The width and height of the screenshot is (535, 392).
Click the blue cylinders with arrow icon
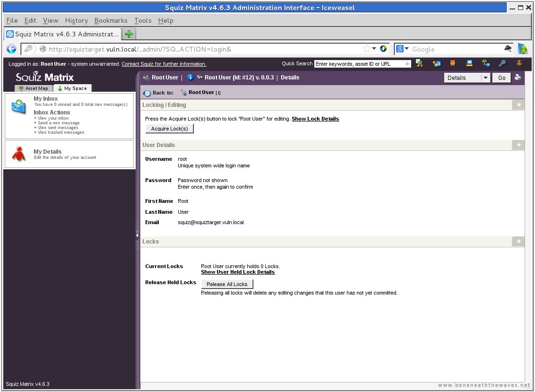pos(436,63)
